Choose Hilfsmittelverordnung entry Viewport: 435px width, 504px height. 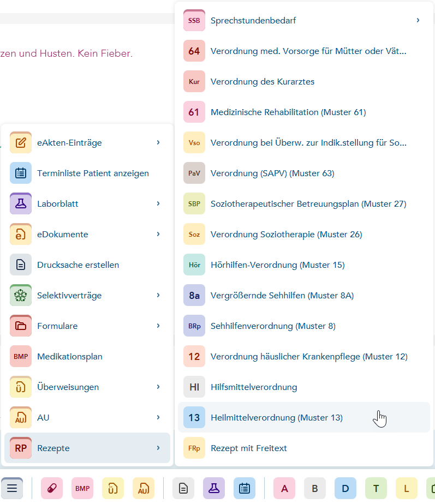coord(303,387)
